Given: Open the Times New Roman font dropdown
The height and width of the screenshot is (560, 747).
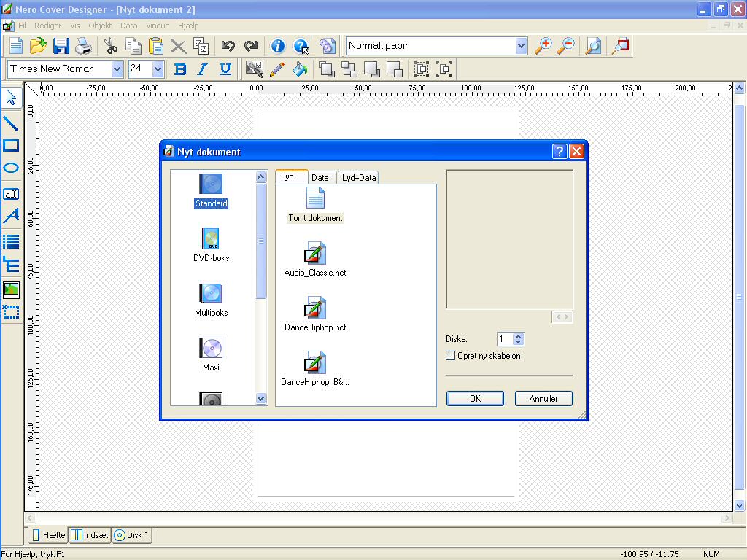Looking at the screenshot, I should (117, 69).
